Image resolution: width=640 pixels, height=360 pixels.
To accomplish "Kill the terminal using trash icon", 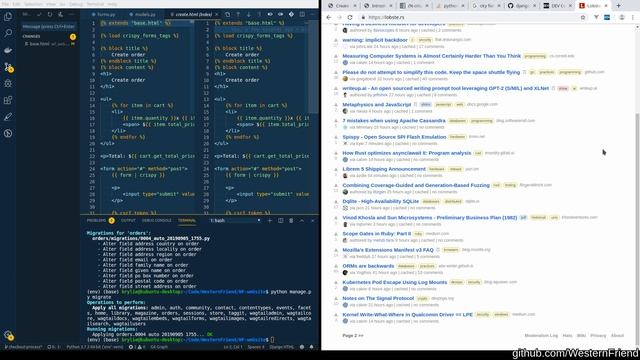I will point(291,220).
